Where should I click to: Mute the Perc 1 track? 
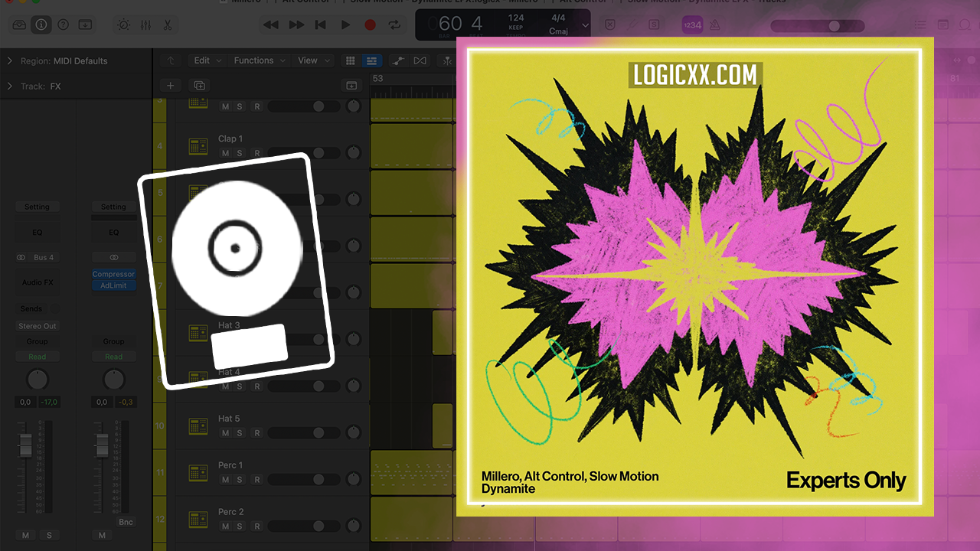[x=225, y=480]
